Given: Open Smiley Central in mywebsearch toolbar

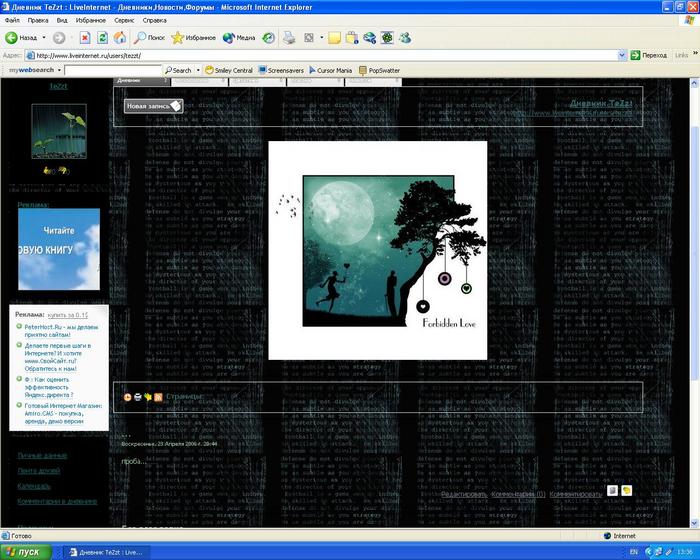Looking at the screenshot, I should coord(229,70).
